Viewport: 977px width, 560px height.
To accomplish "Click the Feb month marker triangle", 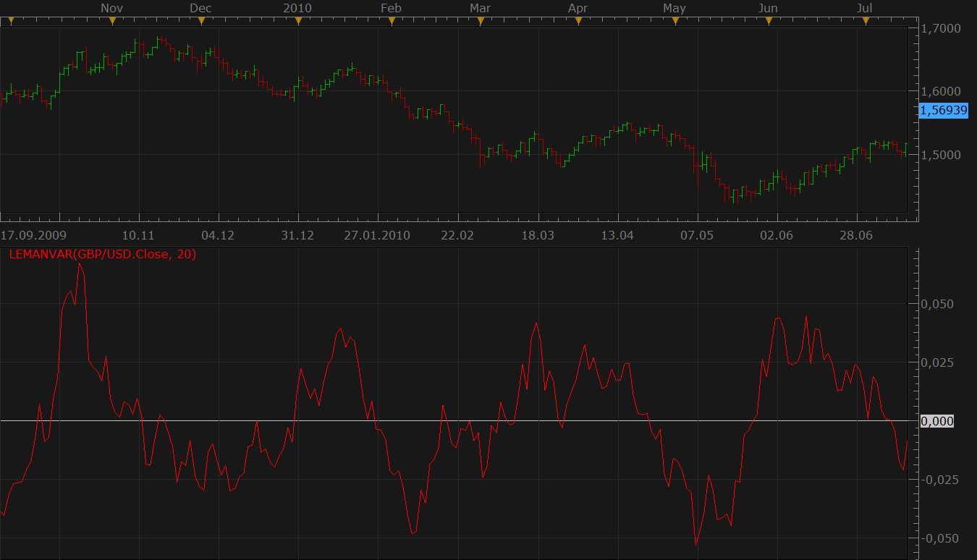I will (x=392, y=21).
